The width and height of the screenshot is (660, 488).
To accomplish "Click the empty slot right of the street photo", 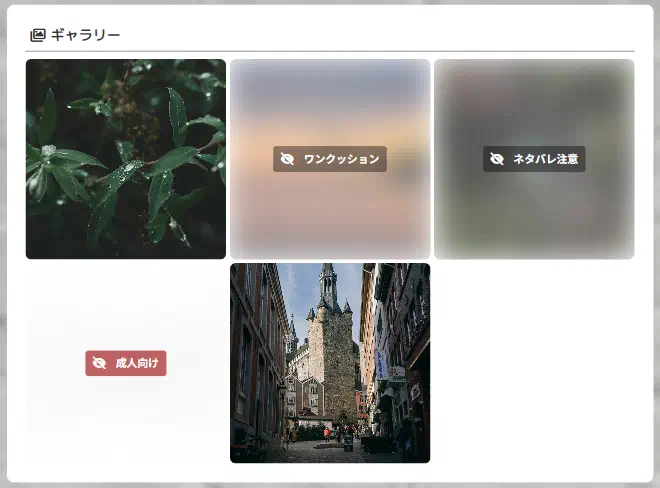I will tap(534, 363).
